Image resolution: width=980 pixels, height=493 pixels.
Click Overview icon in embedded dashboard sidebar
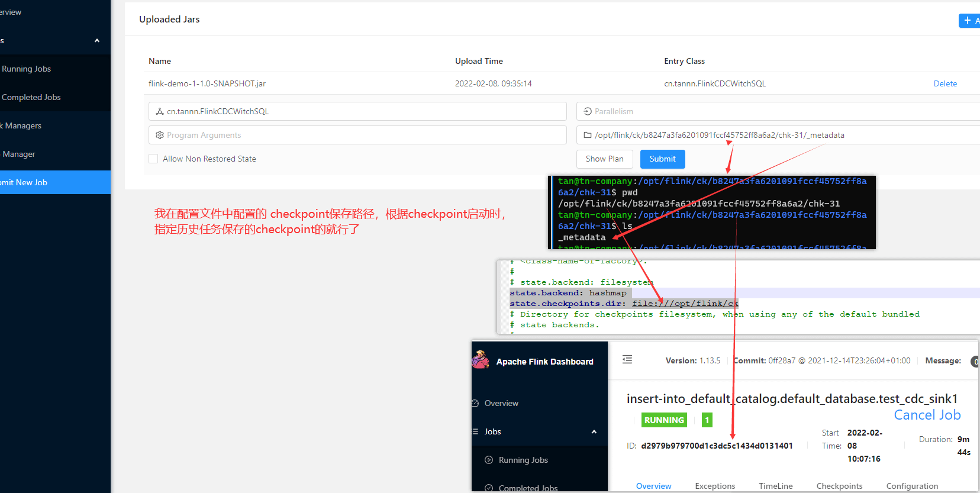click(x=475, y=403)
